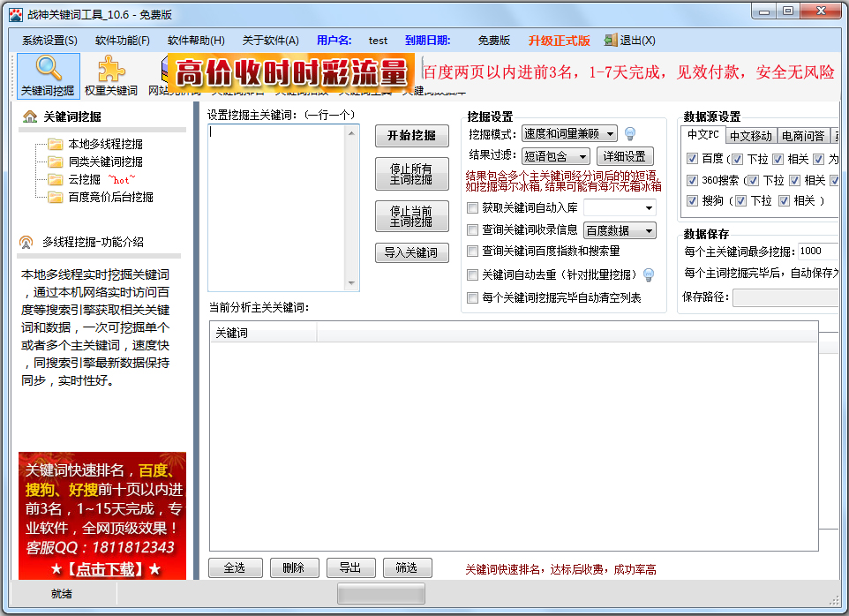Click the lightbulb next to 关键词自动去重
The image size is (849, 616).
(650, 274)
